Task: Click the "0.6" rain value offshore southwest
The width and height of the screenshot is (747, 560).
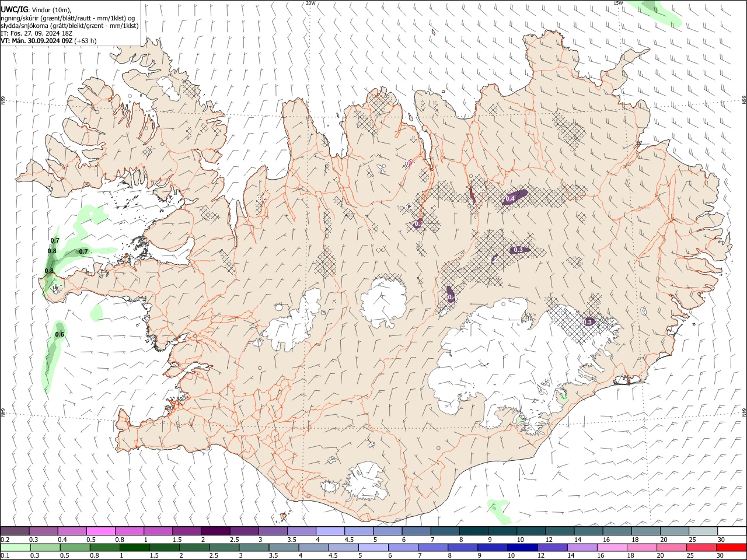Action: [x=60, y=334]
